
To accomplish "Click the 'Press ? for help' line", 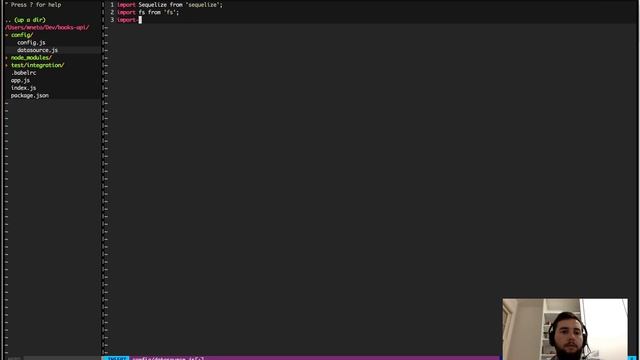I will click(x=33, y=5).
